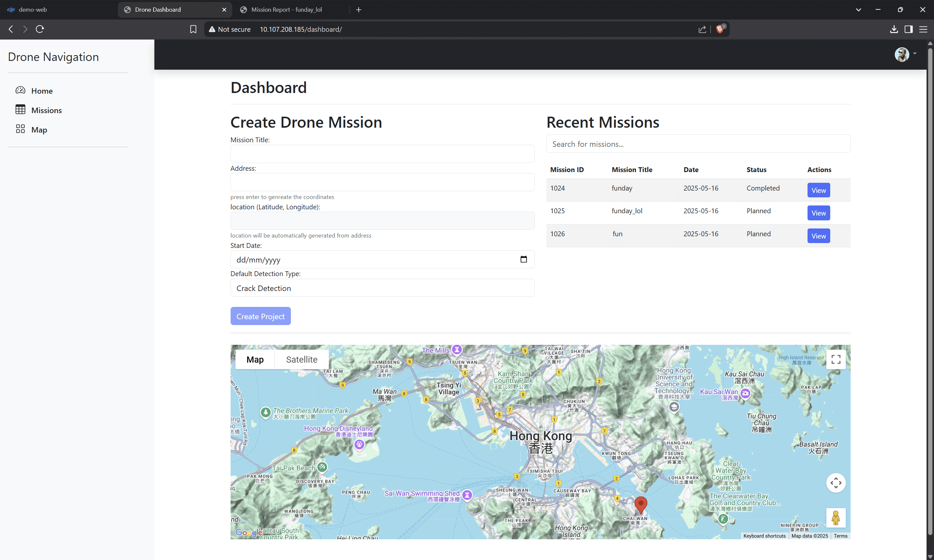Open the Default Detection Type dropdown

point(382,288)
